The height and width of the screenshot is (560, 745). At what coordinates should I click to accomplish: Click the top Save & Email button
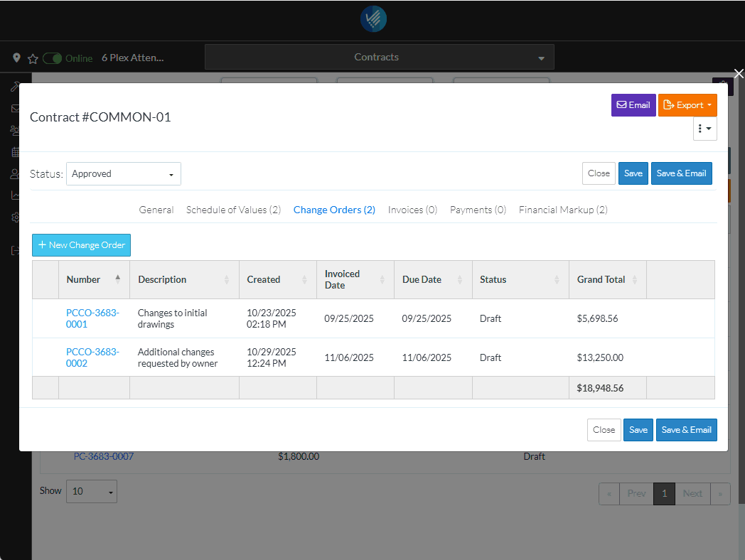[x=681, y=173]
